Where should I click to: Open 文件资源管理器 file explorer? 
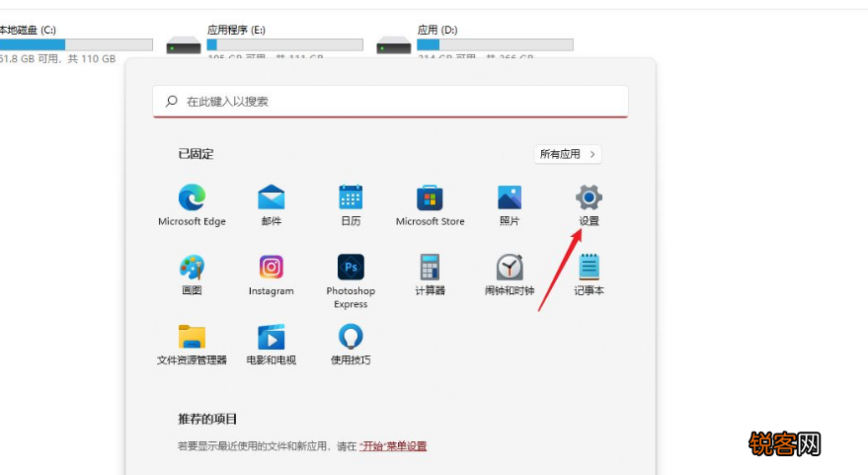[x=193, y=345]
